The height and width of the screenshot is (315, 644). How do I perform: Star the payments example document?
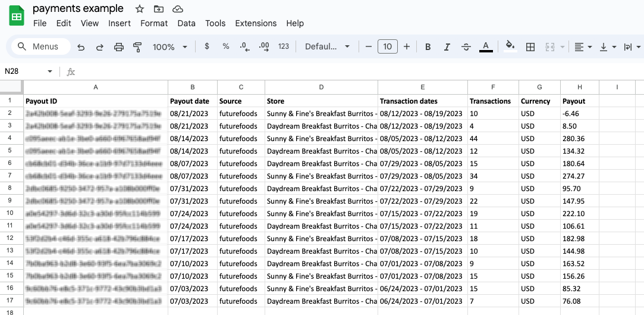click(x=140, y=9)
